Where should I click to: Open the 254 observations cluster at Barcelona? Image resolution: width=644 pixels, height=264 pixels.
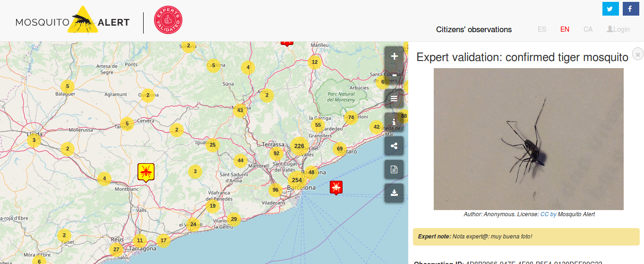pyautogui.click(x=297, y=180)
